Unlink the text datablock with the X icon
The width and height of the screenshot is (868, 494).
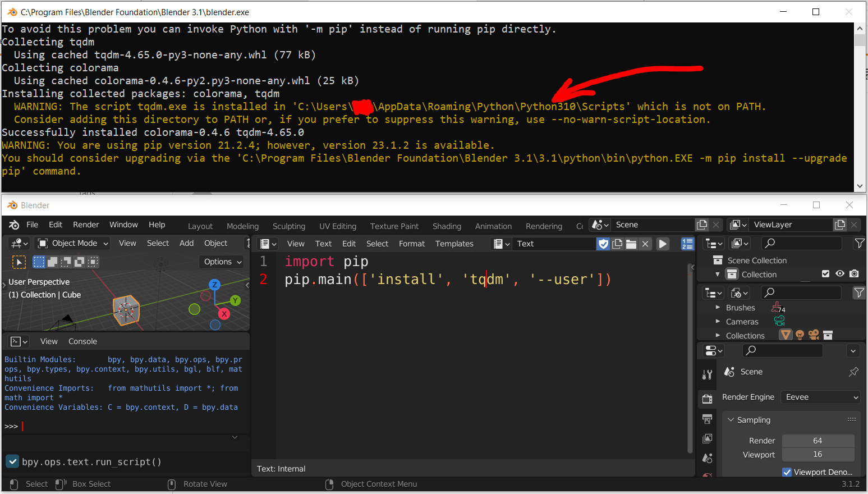point(644,244)
